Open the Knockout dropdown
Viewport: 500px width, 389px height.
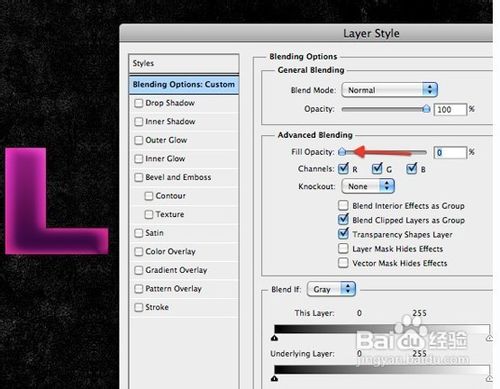(x=368, y=186)
